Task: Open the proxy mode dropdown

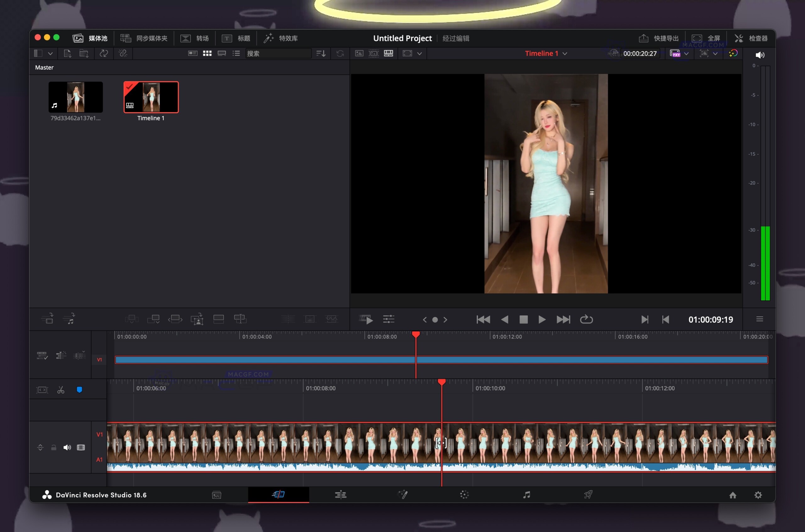Action: pos(687,53)
